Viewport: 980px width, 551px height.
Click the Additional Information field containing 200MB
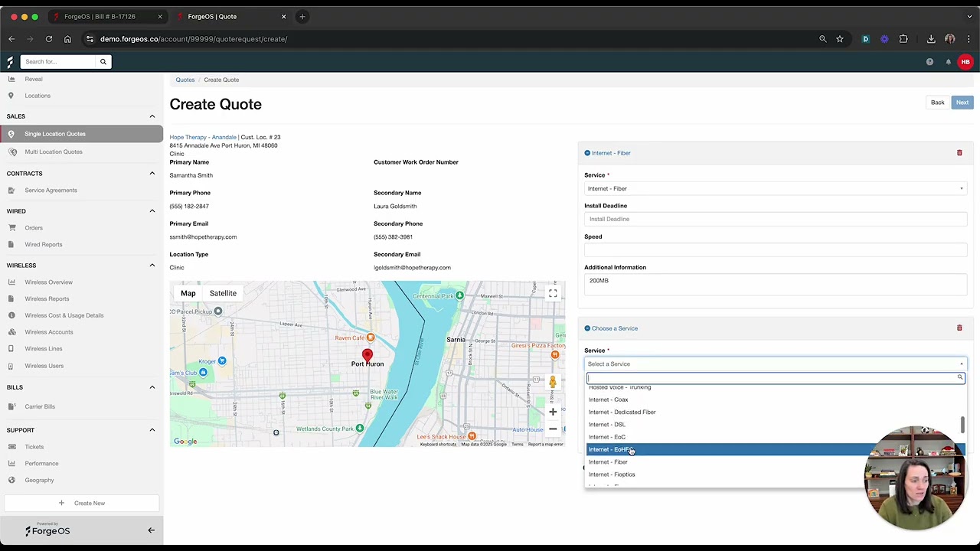(776, 284)
